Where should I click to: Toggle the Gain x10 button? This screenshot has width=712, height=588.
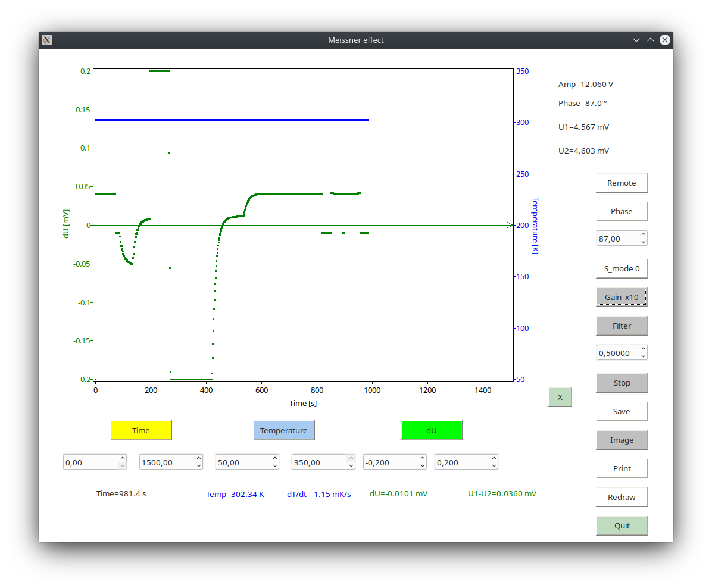tap(622, 298)
